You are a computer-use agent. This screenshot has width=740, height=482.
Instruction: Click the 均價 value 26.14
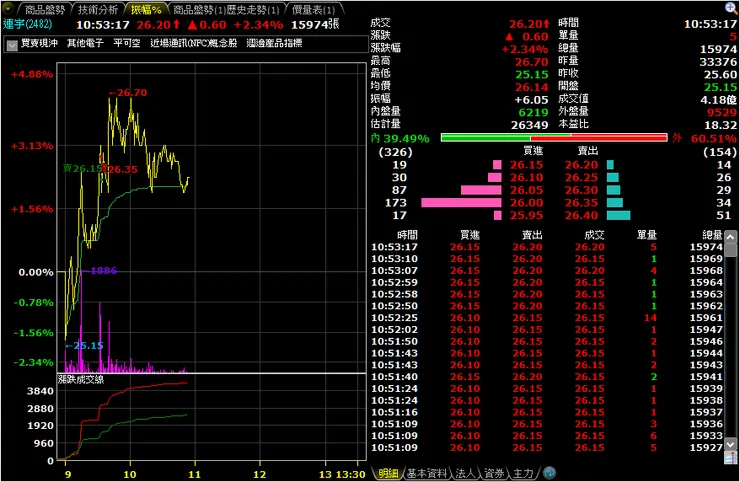pyautogui.click(x=531, y=87)
